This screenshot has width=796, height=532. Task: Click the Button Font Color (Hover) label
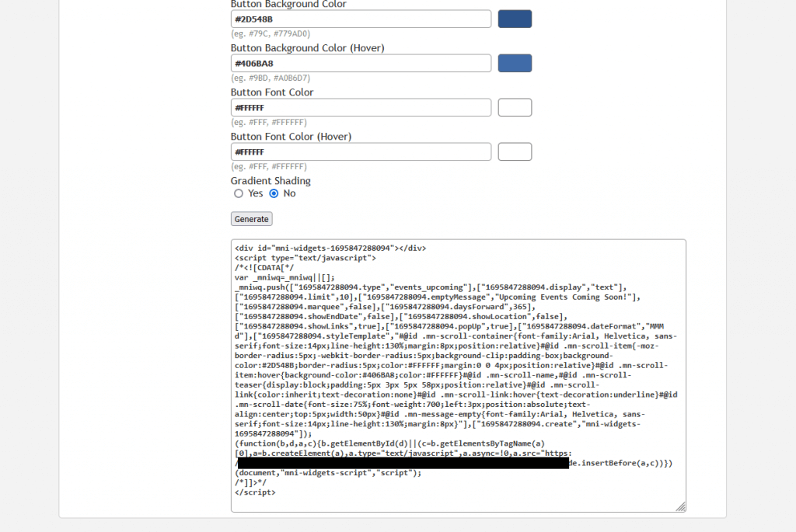(291, 137)
